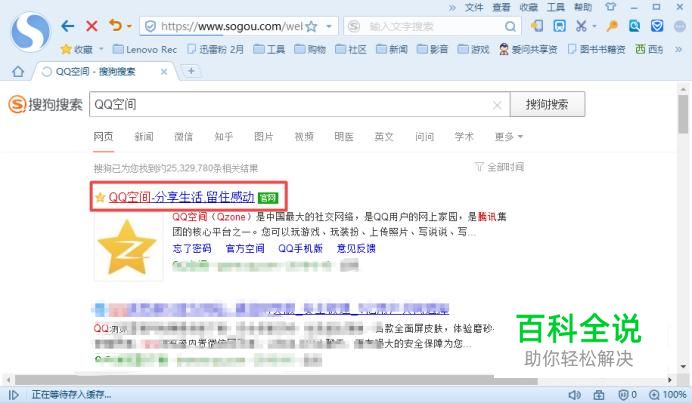Click the magnifier in toolbar search box
The height and width of the screenshot is (403, 692).
click(x=510, y=27)
